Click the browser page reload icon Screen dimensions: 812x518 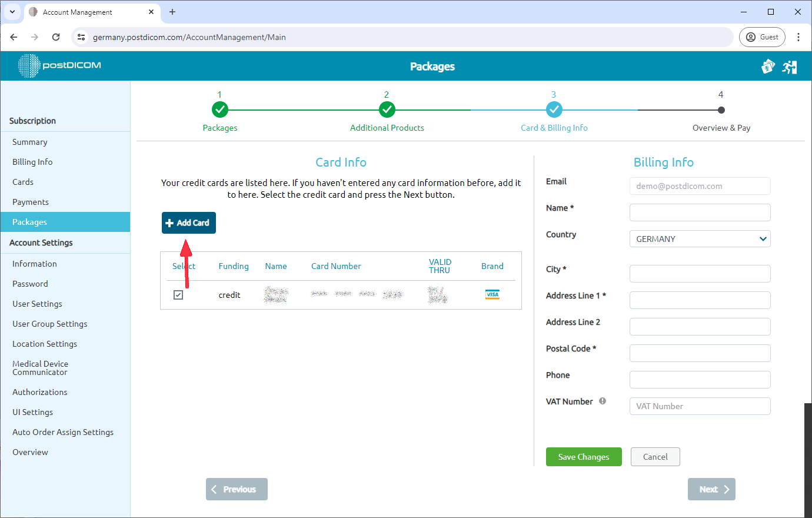coord(56,36)
